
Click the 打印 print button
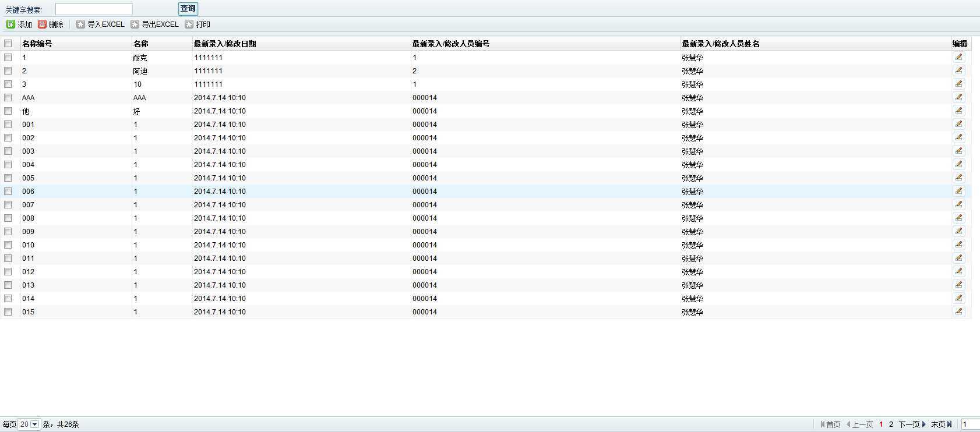point(198,24)
